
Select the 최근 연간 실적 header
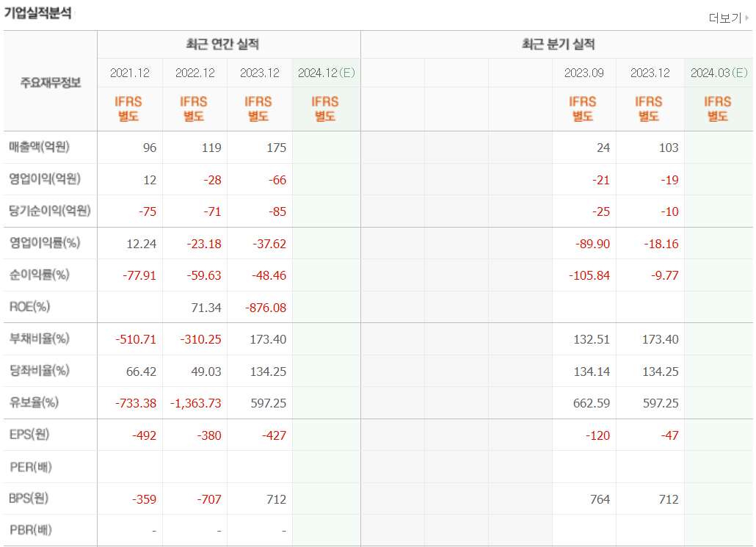222,44
